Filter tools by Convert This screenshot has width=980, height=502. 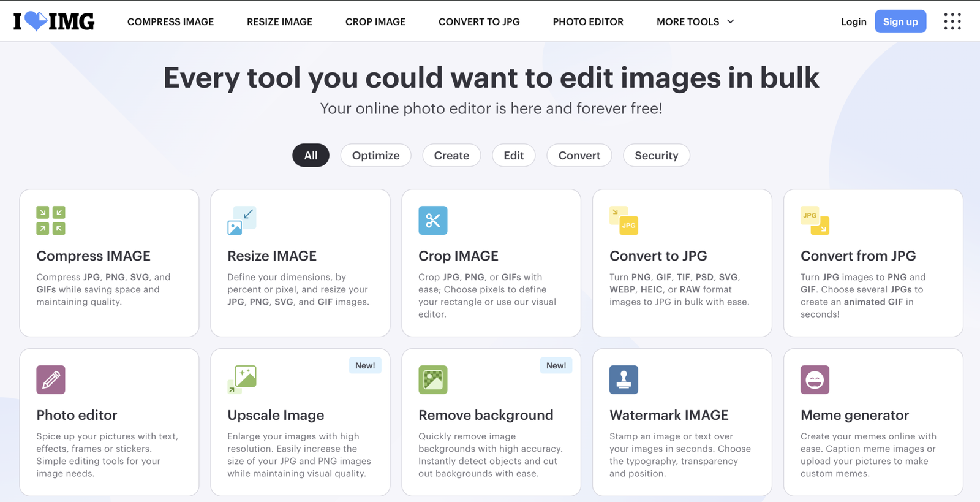pos(579,156)
